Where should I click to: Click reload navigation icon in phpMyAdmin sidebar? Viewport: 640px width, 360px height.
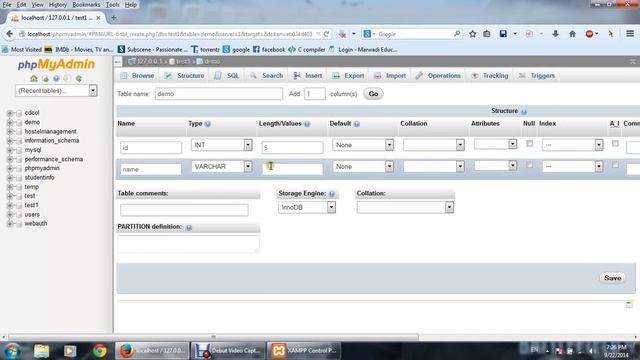(x=78, y=78)
